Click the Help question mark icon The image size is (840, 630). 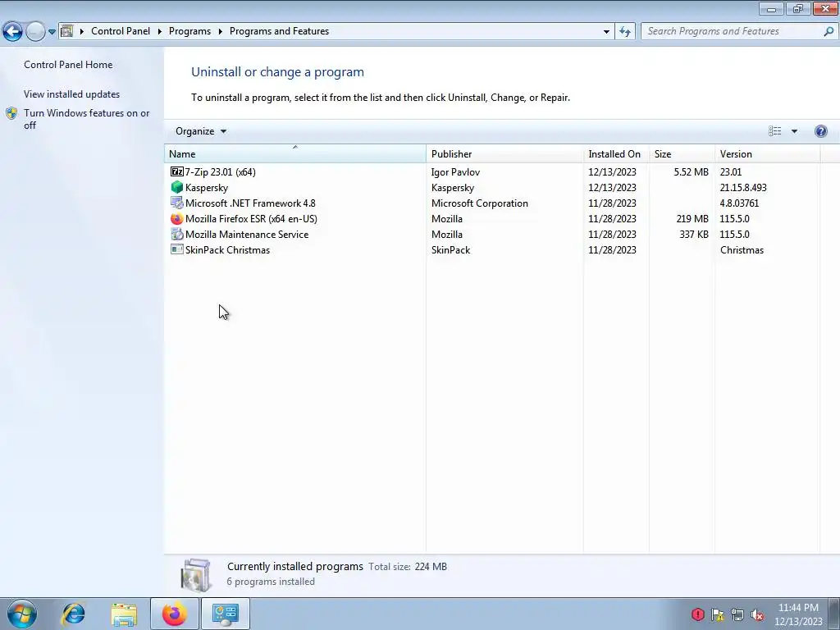click(820, 131)
